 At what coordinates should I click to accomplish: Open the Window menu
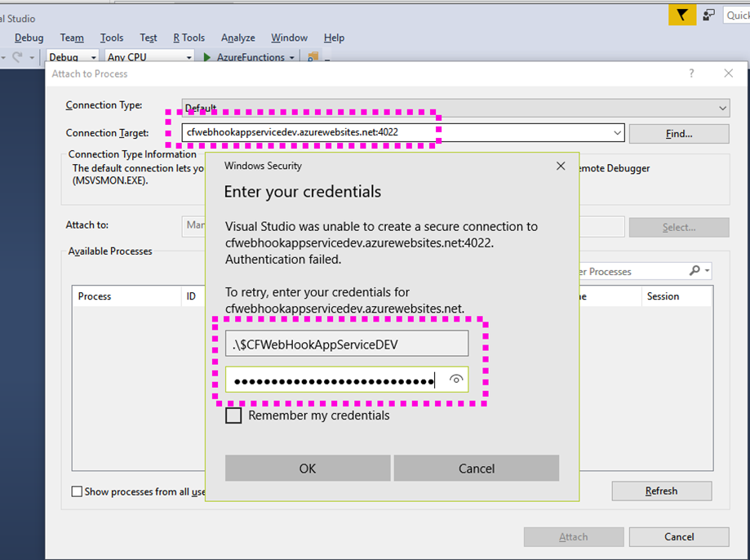click(289, 38)
